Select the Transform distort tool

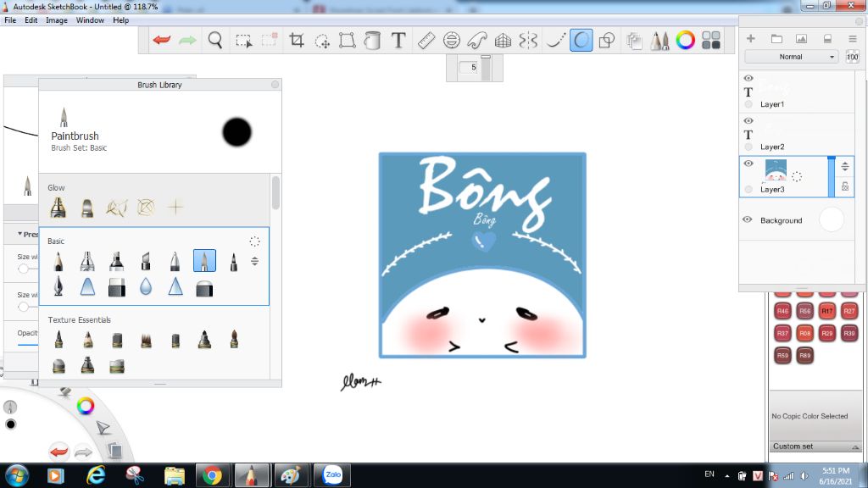coord(347,40)
